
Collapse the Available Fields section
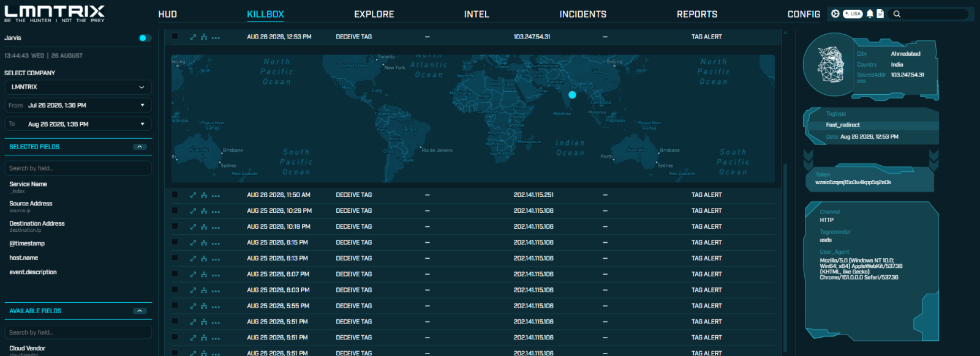[x=140, y=311]
